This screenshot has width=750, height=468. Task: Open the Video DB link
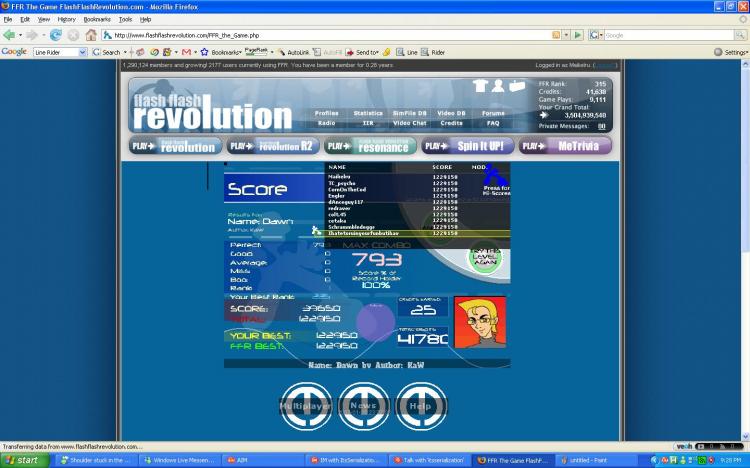(x=451, y=113)
